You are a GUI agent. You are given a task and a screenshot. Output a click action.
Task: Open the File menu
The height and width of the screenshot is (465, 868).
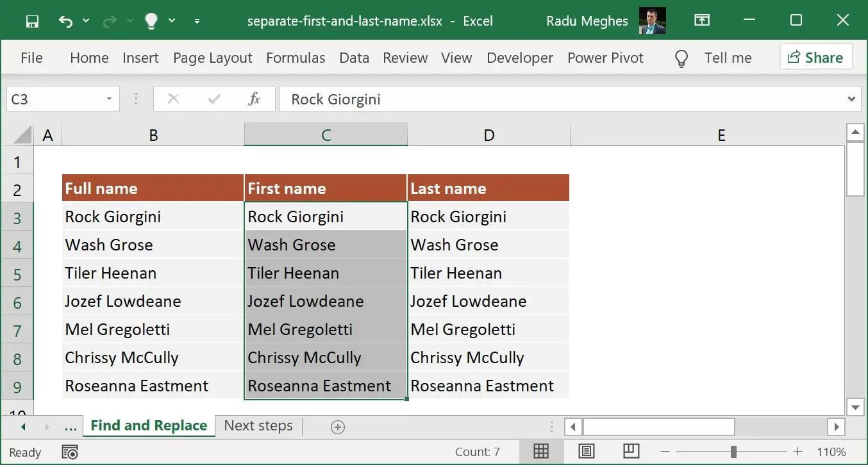click(x=31, y=58)
